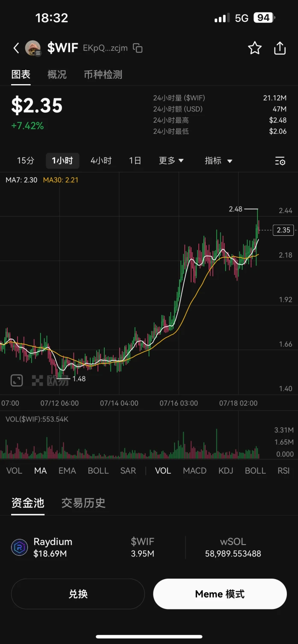Copy the $WIF contract address

tap(138, 48)
